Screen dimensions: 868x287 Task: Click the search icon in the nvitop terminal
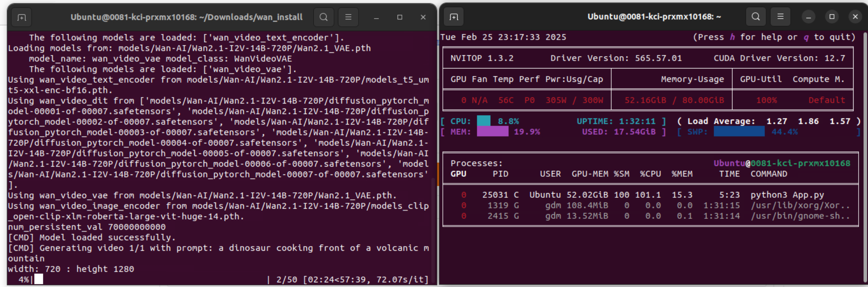pyautogui.click(x=756, y=16)
